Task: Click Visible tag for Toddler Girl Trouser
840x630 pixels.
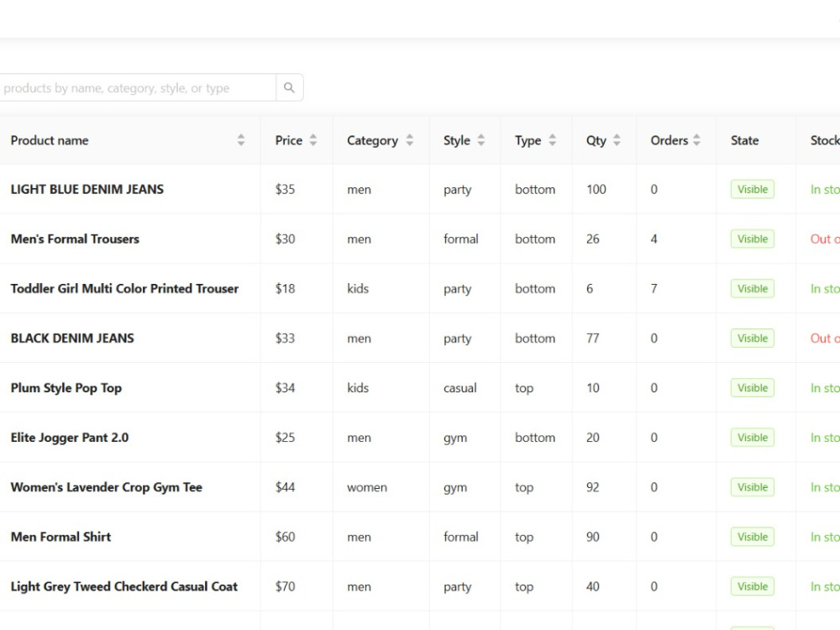Action: click(752, 289)
